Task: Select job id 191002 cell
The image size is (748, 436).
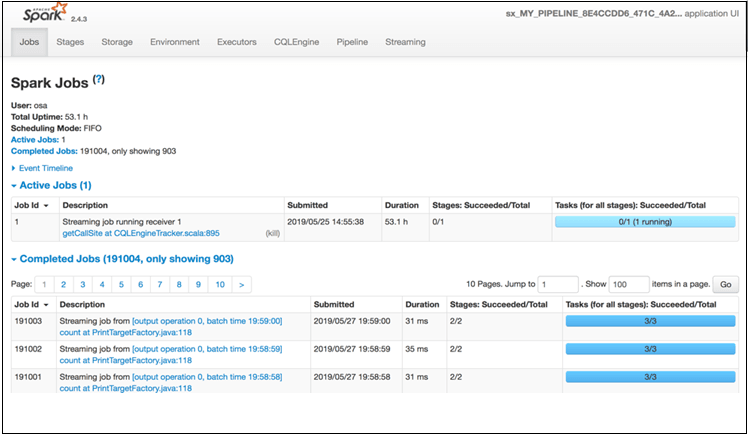Action: tap(28, 349)
